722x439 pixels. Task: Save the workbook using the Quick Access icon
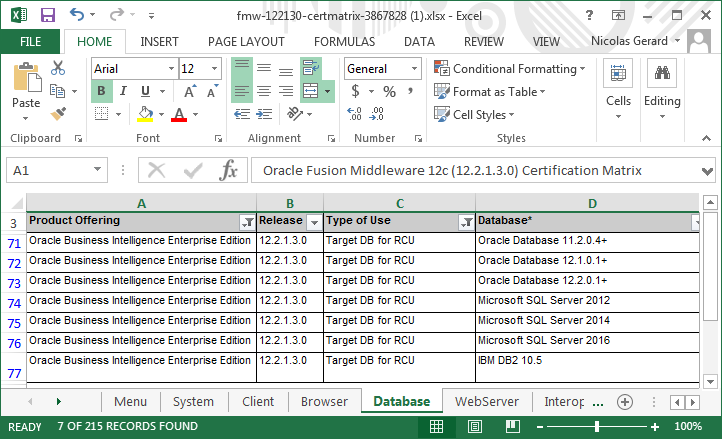[47, 15]
